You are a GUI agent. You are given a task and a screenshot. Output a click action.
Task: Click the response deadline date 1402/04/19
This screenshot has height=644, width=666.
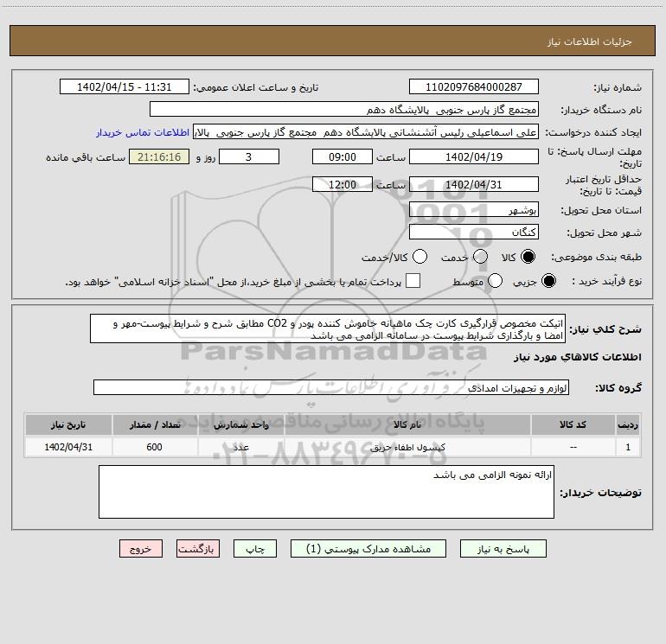474,157
